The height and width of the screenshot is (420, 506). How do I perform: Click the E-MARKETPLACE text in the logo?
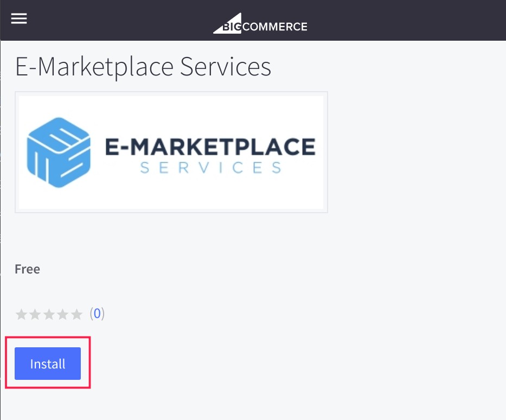coord(210,147)
